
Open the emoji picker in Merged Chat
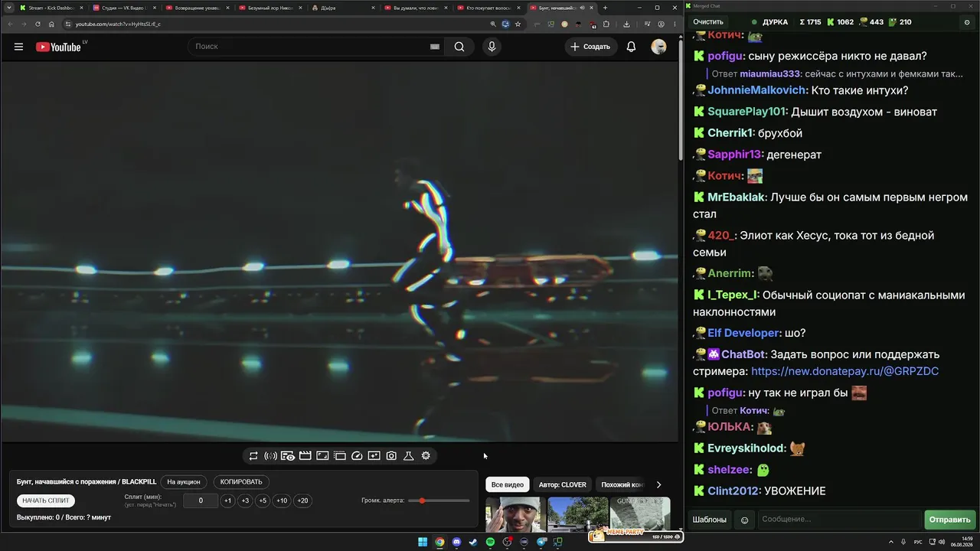tap(744, 520)
